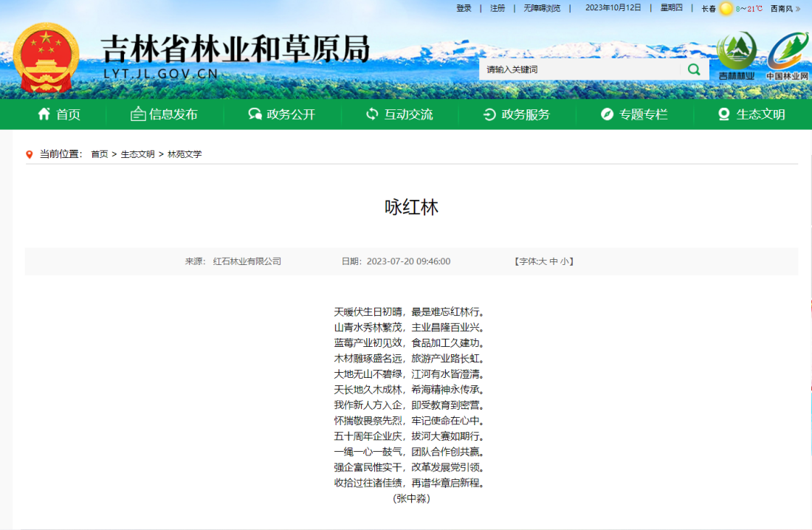Screen dimensions: 812x530
Task: Click the camera icon beside 政务公开
Action: pyautogui.click(x=255, y=114)
